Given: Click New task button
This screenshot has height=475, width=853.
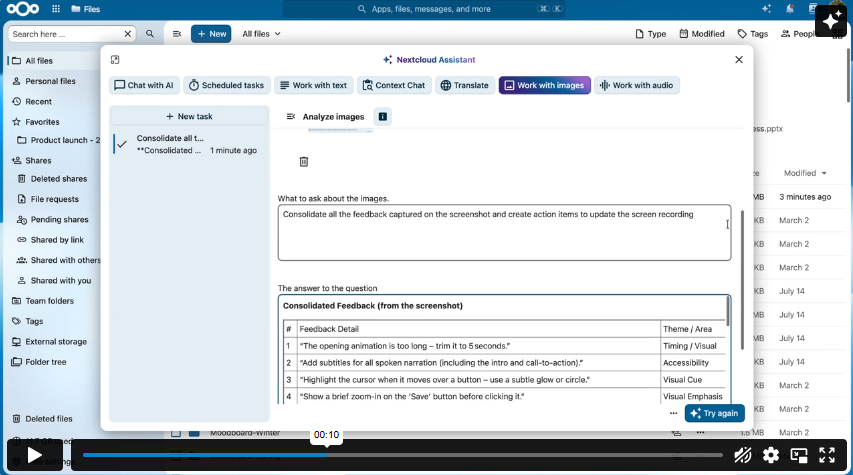Looking at the screenshot, I should tap(189, 116).
